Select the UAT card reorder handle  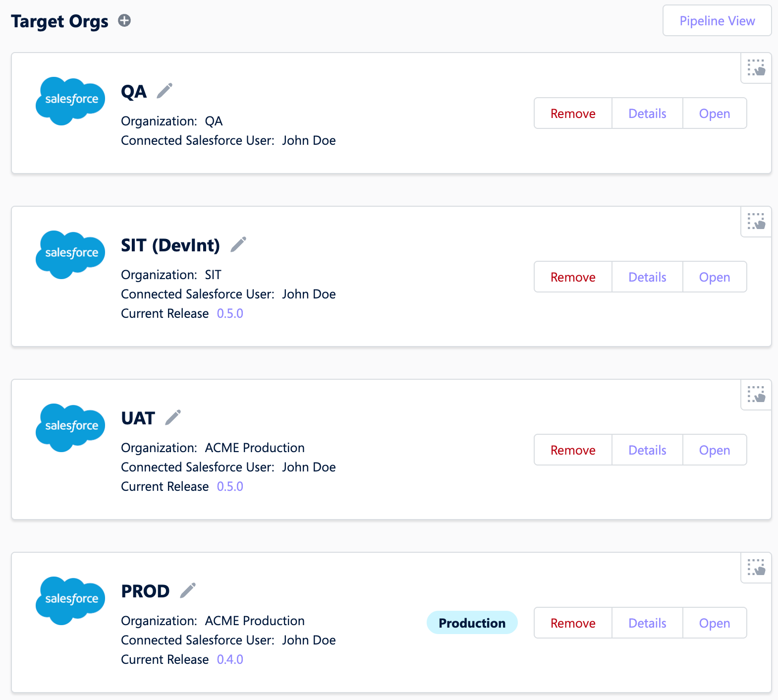(x=756, y=395)
